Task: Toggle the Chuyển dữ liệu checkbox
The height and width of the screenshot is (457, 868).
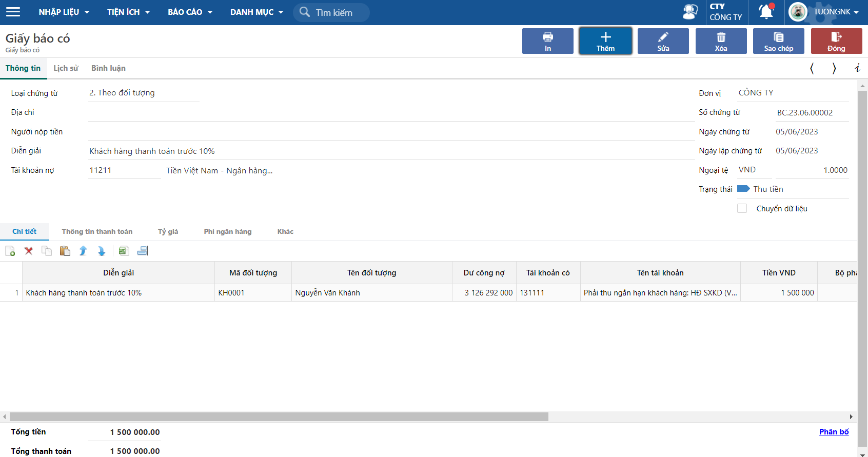Action: pyautogui.click(x=742, y=208)
